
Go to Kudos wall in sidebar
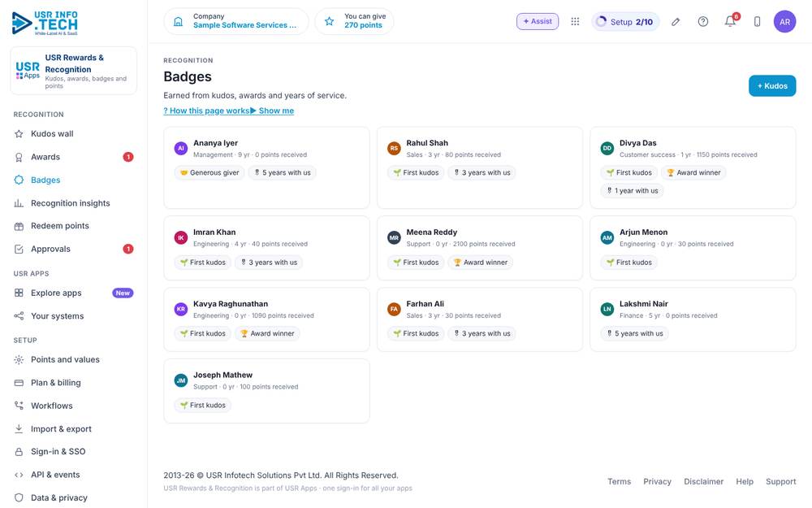pyautogui.click(x=74, y=134)
